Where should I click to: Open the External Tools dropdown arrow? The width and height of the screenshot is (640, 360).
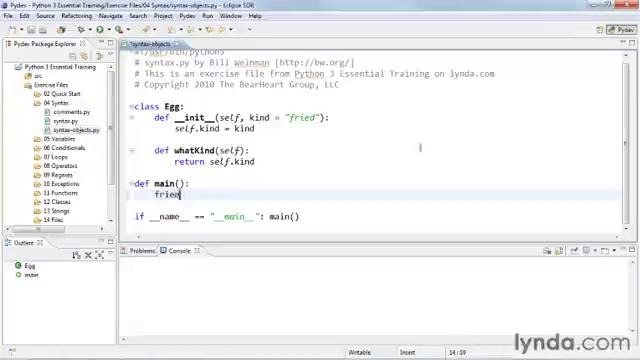(129, 30)
